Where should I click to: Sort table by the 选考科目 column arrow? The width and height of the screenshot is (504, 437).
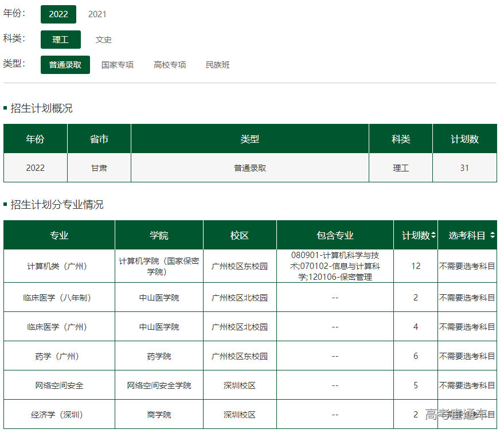click(494, 235)
